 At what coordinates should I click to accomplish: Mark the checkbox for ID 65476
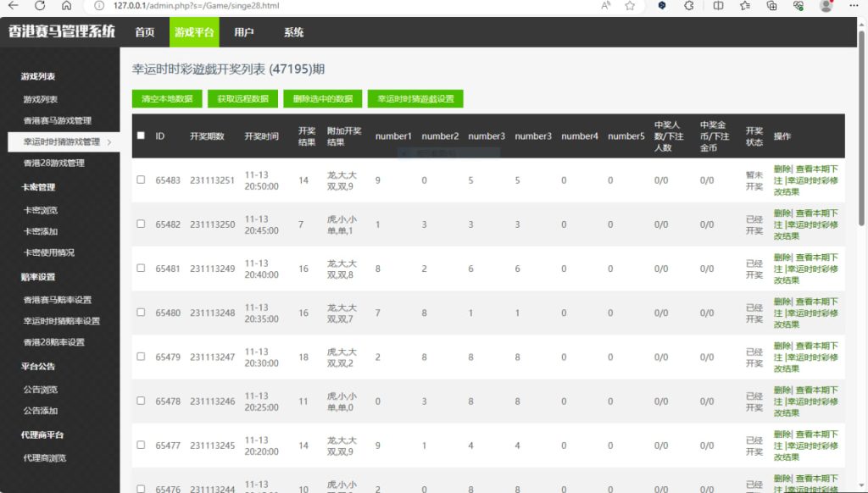[x=141, y=489]
